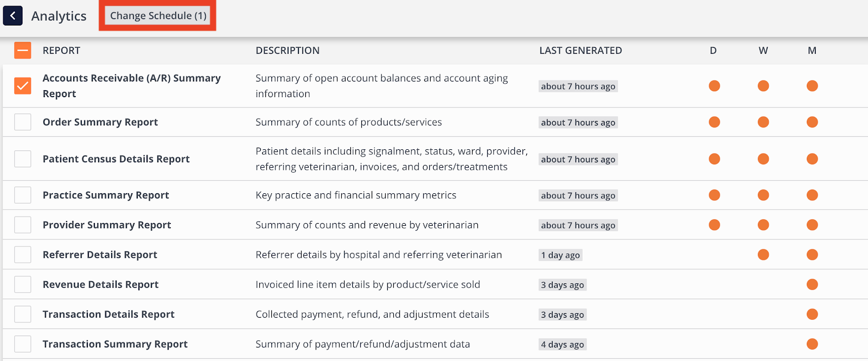The height and width of the screenshot is (361, 868).
Task: Check the Order Summary Report checkbox
Action: point(23,122)
